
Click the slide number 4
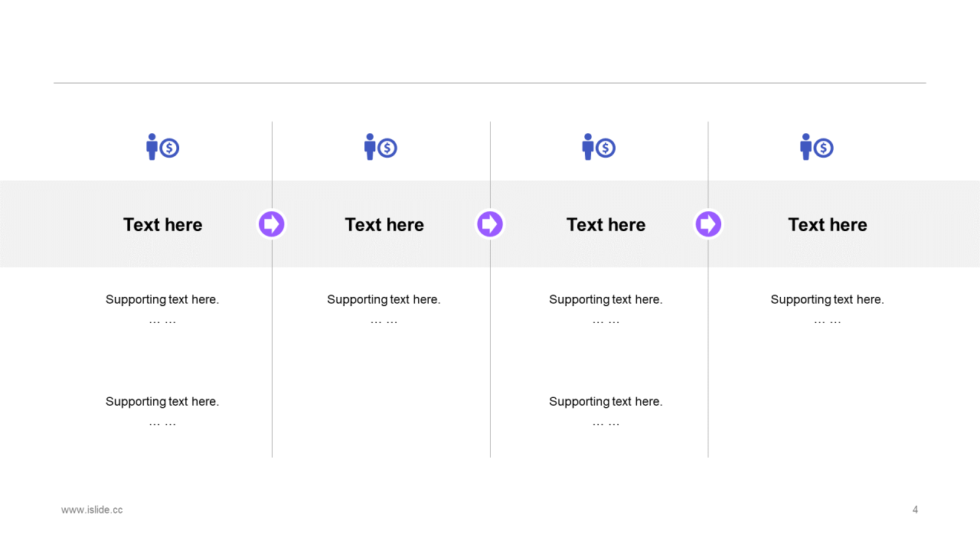(915, 510)
